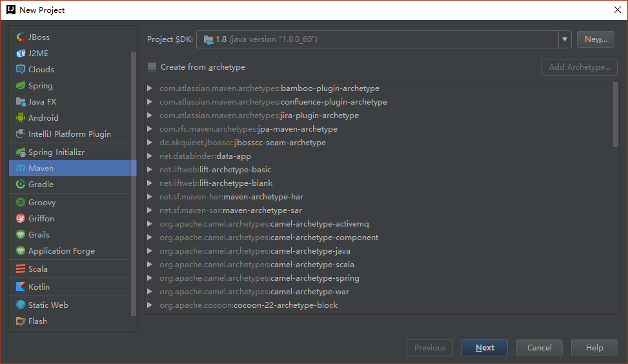Click the Spring Initializr icon
The width and height of the screenshot is (628, 364).
[x=21, y=152]
